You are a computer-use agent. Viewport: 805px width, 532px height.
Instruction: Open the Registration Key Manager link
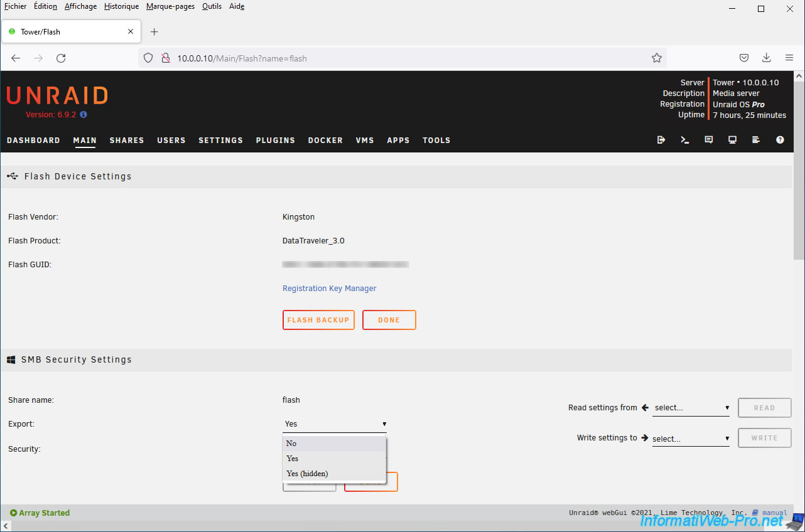tap(329, 289)
